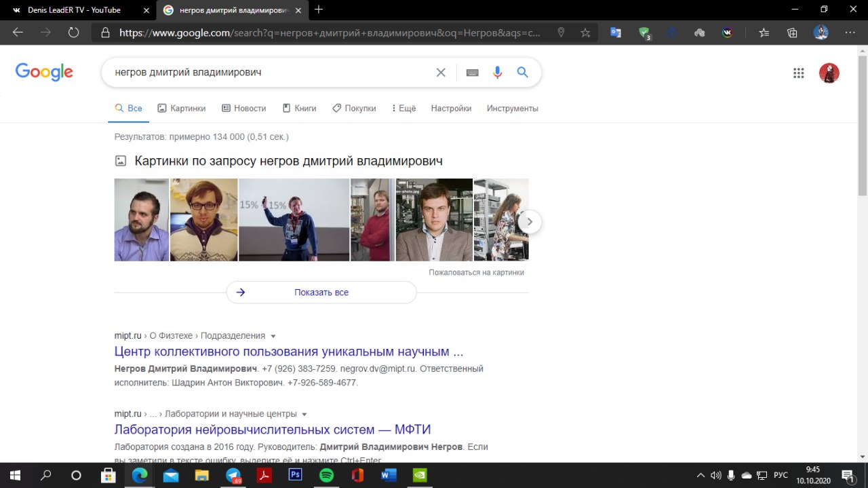Start voice search with microphone icon

tap(498, 73)
